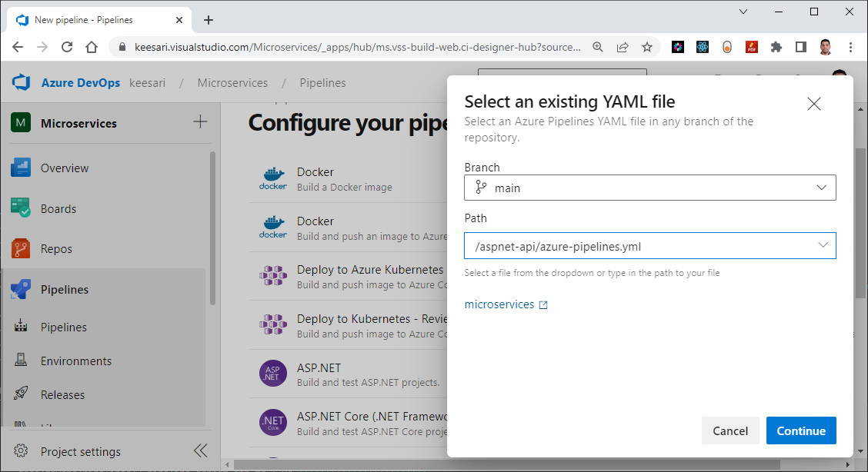Select Repos in the sidebar
Screen dimensions: 868x472
(x=56, y=249)
